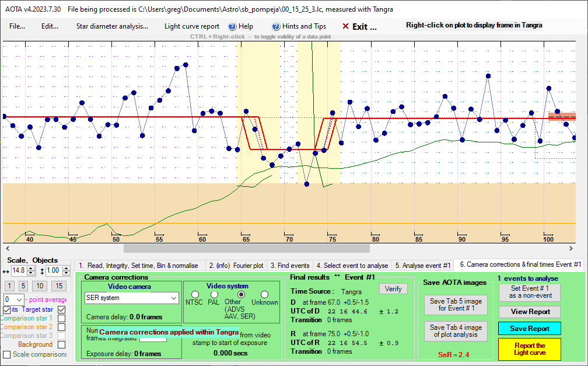Viewport: 588px width, 366px height.
Task: Open Hints and Tips icon
Action: (276, 26)
